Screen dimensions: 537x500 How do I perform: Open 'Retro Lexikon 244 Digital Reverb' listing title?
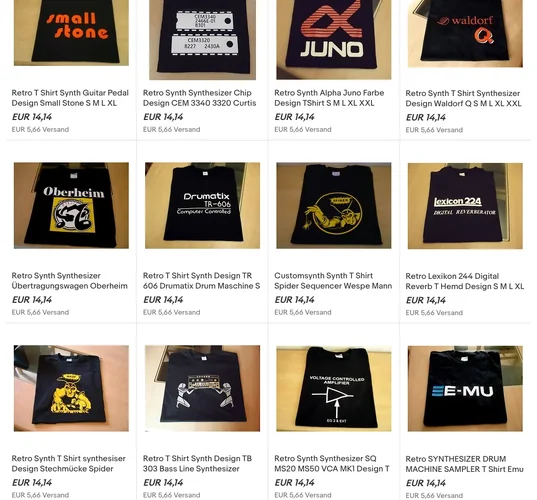(x=465, y=281)
